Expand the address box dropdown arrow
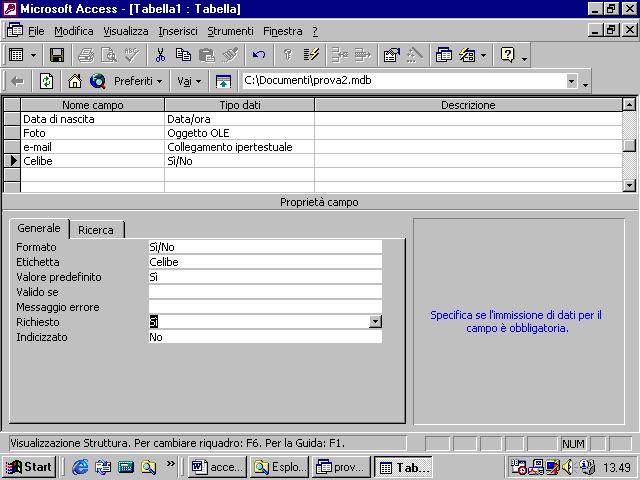Screen dimensions: 640x480 tap(571, 81)
